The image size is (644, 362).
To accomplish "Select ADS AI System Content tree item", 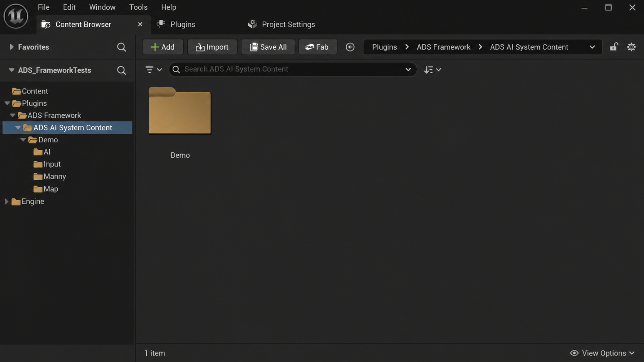I will coord(67,128).
